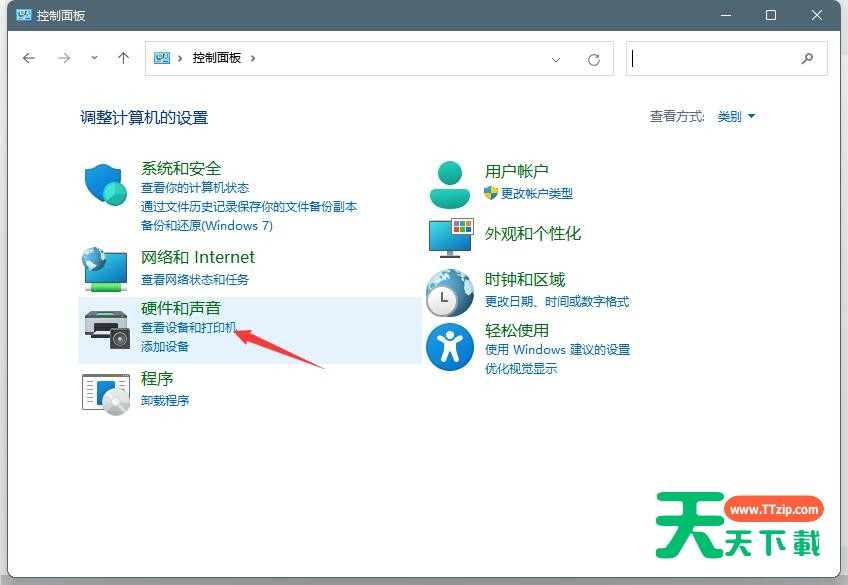
Task: Click the Hardware and Sound printer icon
Action: pos(106,329)
